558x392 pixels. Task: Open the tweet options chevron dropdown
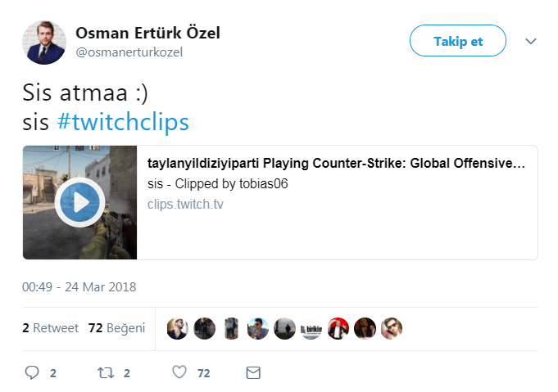(x=530, y=41)
